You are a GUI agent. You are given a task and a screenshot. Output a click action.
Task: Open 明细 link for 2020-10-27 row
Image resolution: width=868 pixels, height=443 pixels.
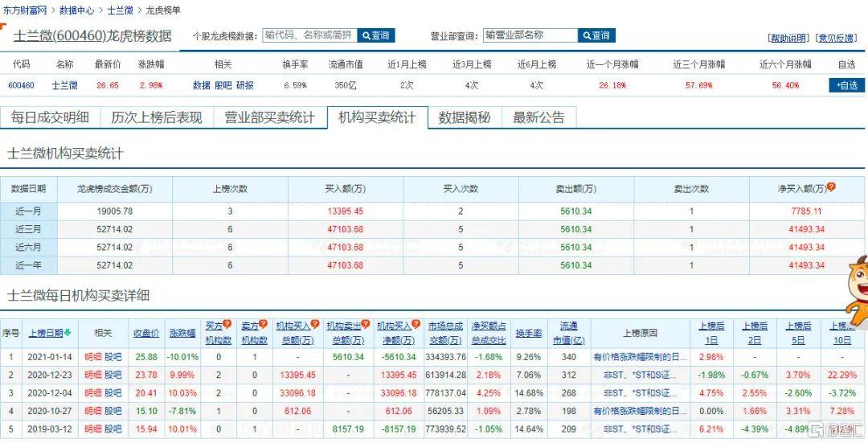[93, 411]
